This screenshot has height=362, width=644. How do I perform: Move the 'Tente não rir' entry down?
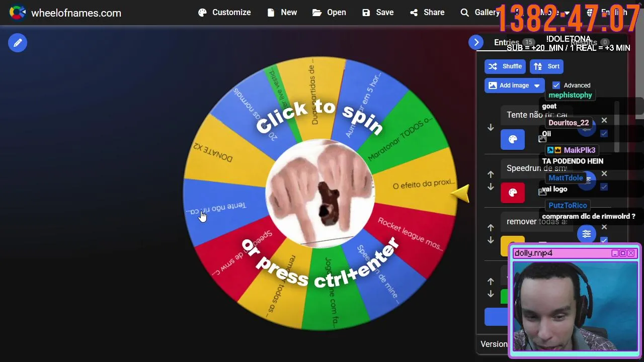coord(491,128)
